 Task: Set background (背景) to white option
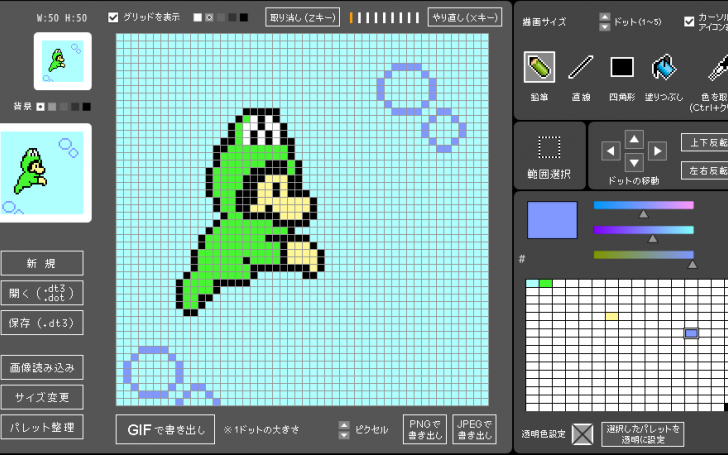coord(40,107)
